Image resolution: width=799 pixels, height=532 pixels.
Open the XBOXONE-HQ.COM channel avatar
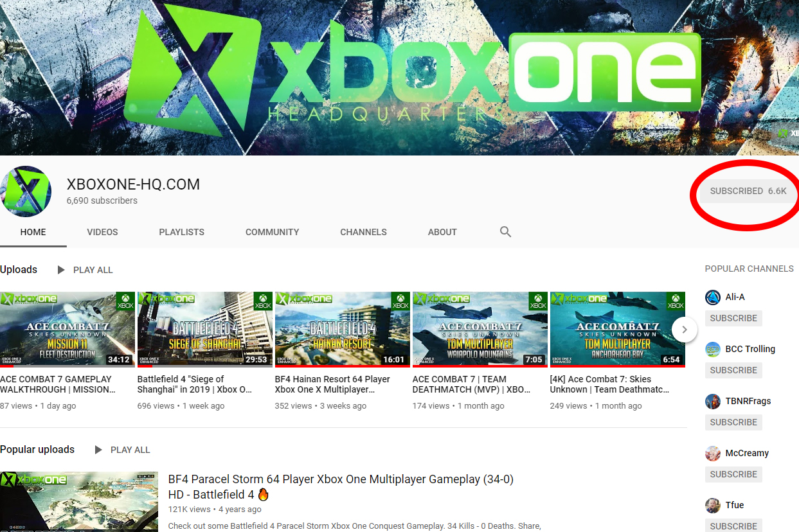click(26, 191)
